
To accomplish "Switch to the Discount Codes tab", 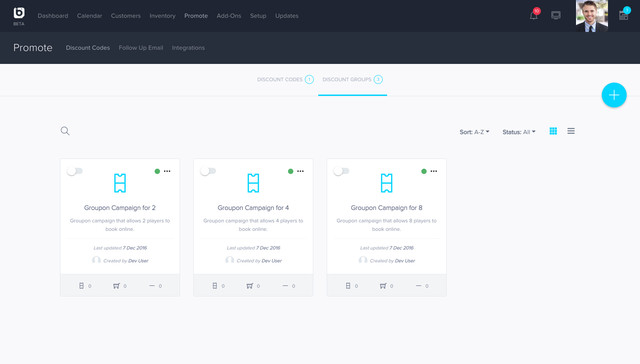I will click(x=285, y=80).
